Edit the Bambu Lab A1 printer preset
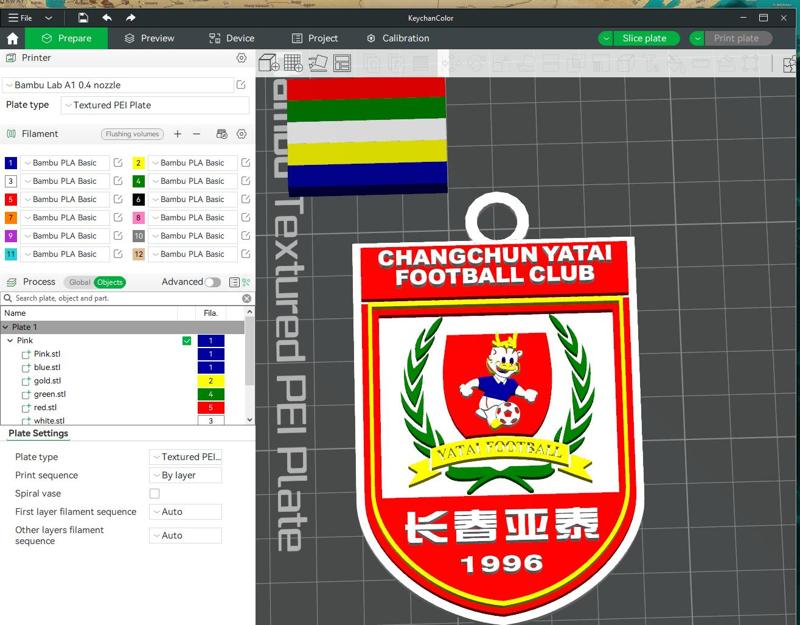 pos(241,85)
